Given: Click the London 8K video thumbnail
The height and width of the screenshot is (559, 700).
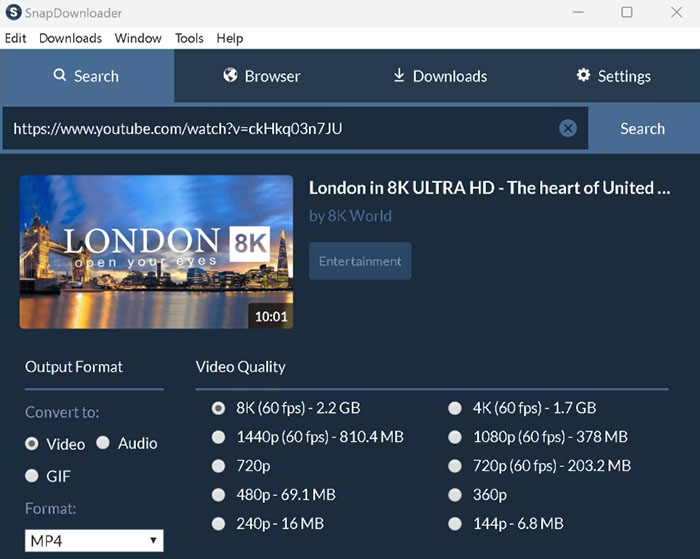Looking at the screenshot, I should click(x=156, y=252).
